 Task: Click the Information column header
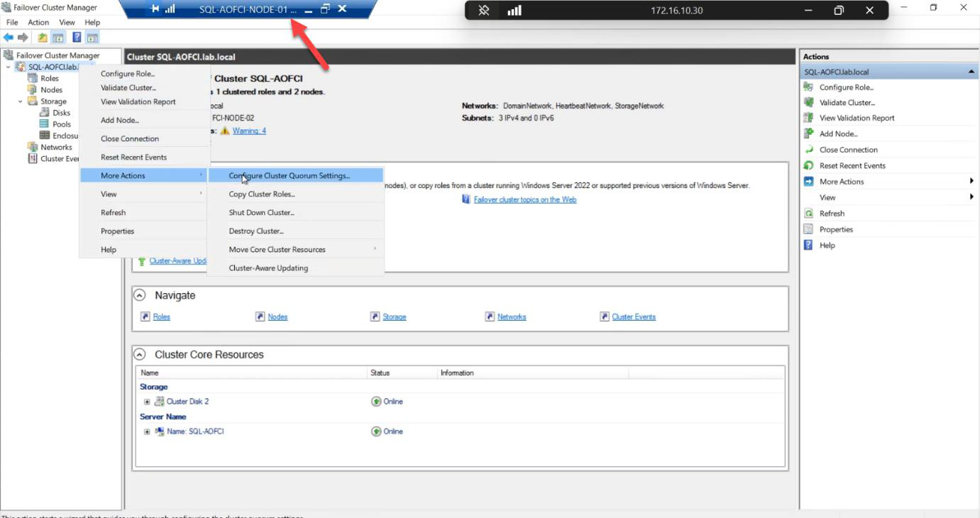coord(532,373)
